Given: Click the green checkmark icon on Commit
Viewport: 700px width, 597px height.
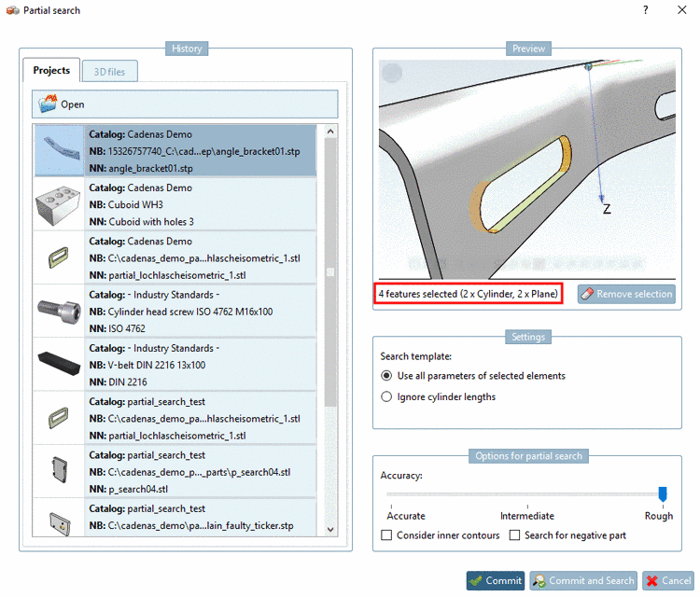Looking at the screenshot, I should pyautogui.click(x=476, y=580).
